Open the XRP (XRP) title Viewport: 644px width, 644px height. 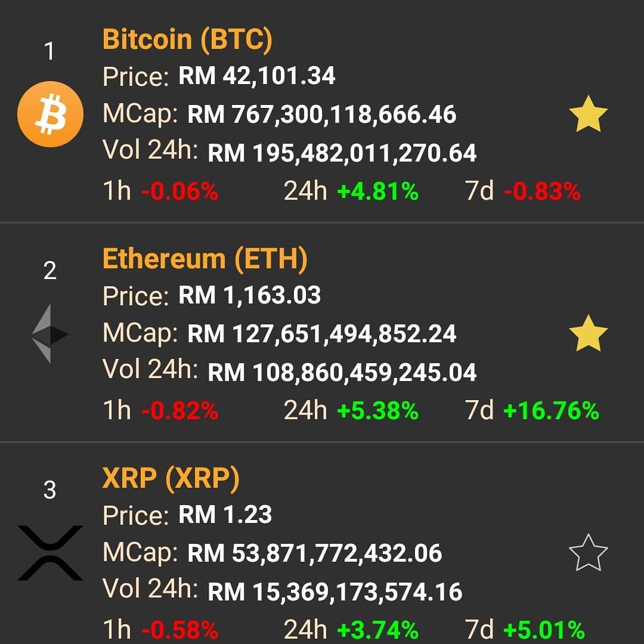(x=171, y=478)
